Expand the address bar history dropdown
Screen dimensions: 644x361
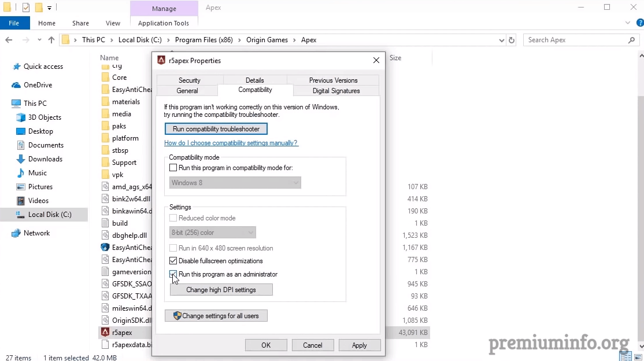pyautogui.click(x=501, y=40)
